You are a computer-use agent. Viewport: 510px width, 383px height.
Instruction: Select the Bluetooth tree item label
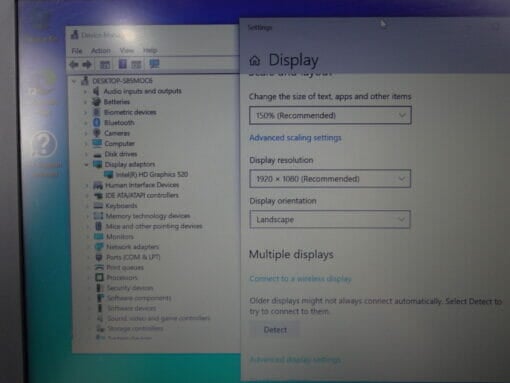pyautogui.click(x=119, y=123)
